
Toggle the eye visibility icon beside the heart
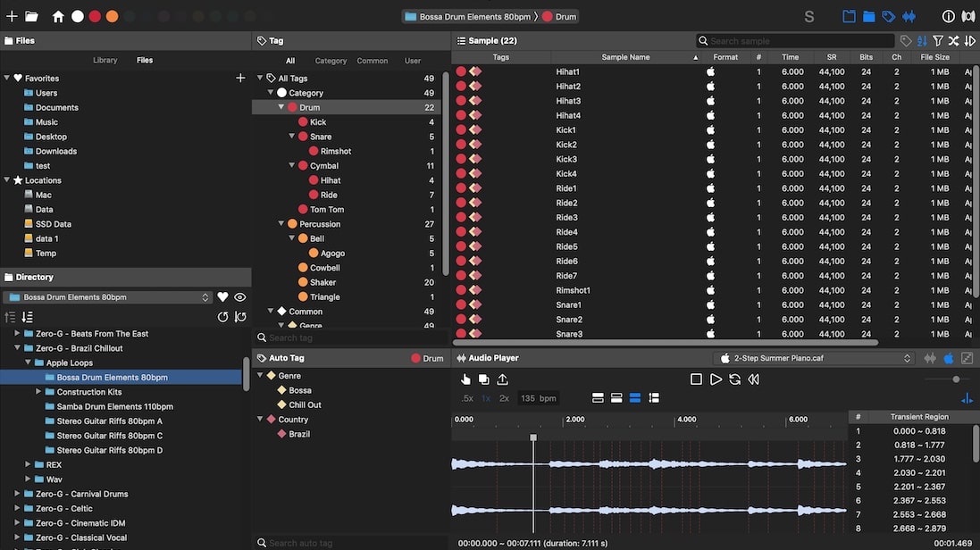pyautogui.click(x=239, y=296)
